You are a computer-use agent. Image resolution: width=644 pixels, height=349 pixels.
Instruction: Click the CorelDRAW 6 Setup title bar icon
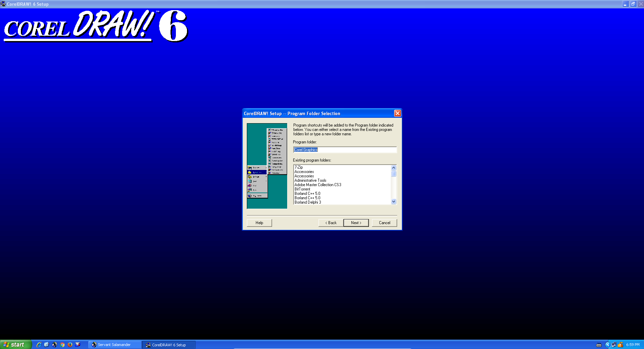3,4
